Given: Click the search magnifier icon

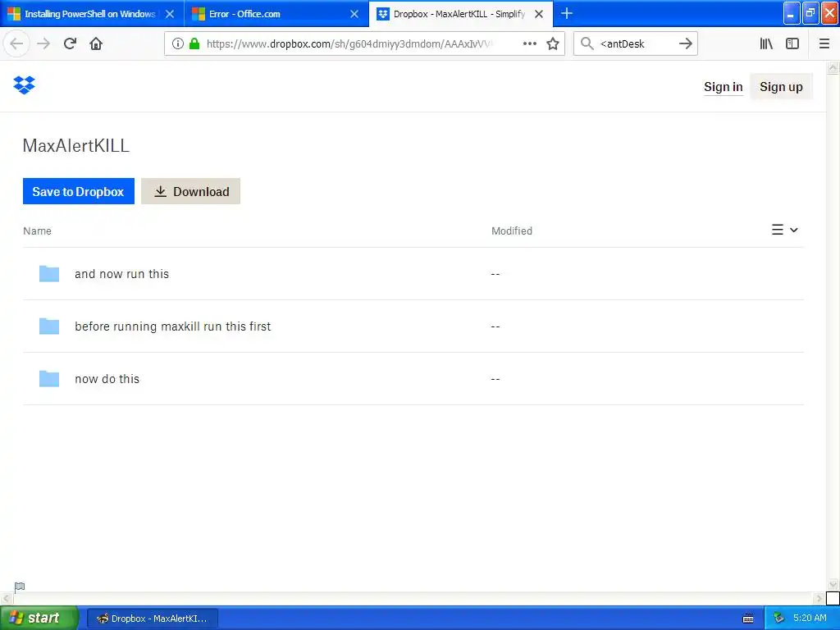Looking at the screenshot, I should 587,44.
